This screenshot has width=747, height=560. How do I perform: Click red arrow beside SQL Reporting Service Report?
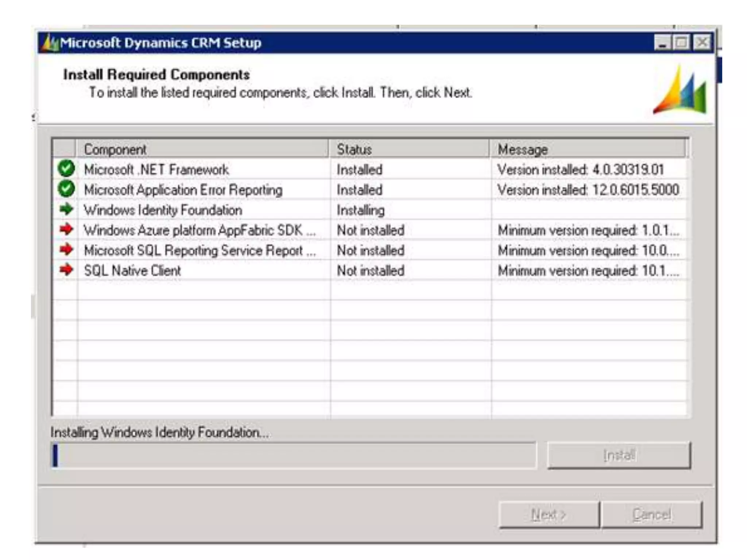point(66,250)
